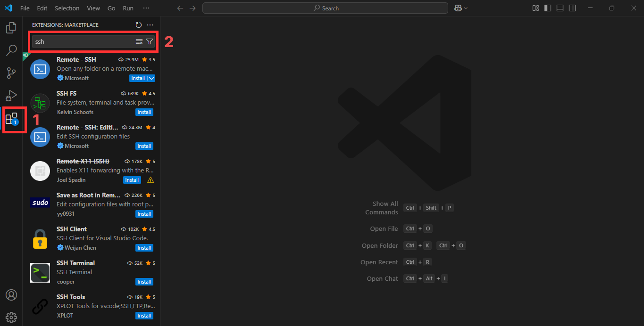
Task: Install the SSH Terminal extension
Action: point(144,281)
